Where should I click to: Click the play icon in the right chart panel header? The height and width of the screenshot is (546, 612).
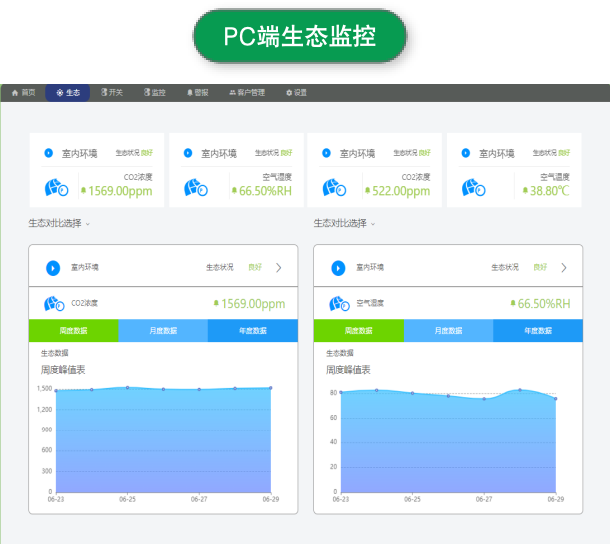pyautogui.click(x=338, y=268)
